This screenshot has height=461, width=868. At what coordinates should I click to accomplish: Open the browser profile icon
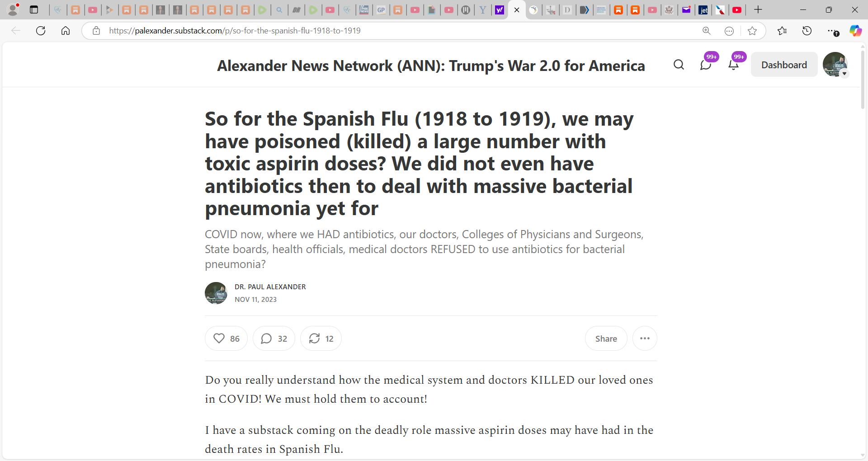(14, 9)
